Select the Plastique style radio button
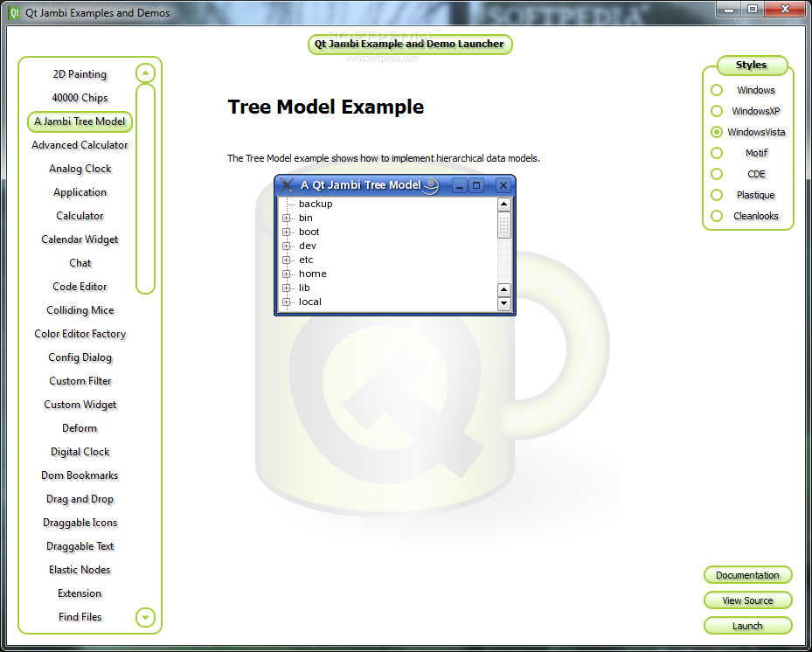Image resolution: width=812 pixels, height=652 pixels. point(717,195)
